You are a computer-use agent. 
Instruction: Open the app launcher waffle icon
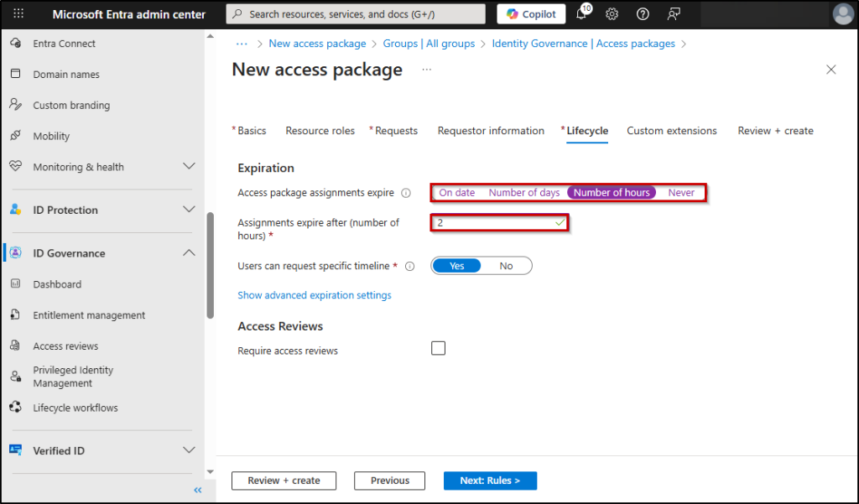point(18,14)
